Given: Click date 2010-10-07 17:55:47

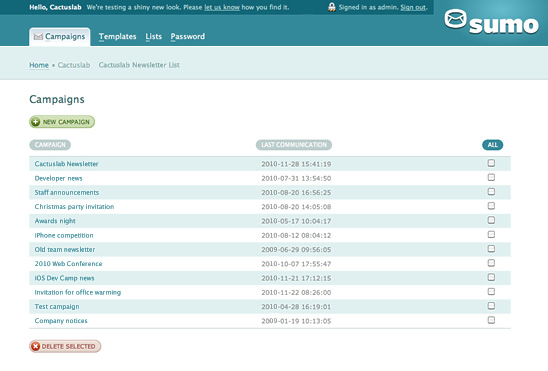Looking at the screenshot, I should [x=296, y=264].
